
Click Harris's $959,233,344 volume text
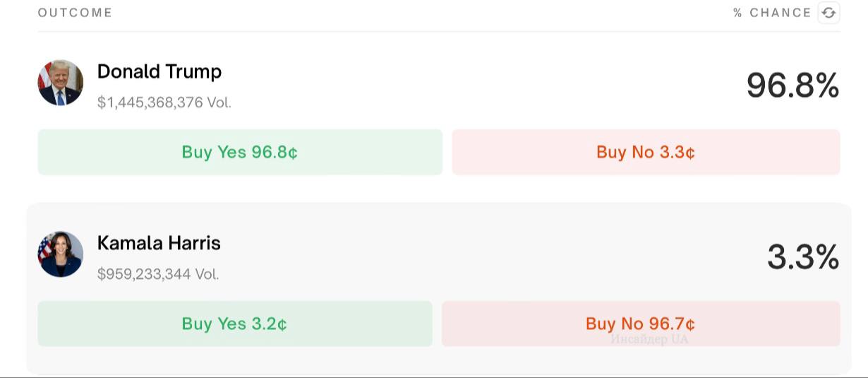click(158, 274)
